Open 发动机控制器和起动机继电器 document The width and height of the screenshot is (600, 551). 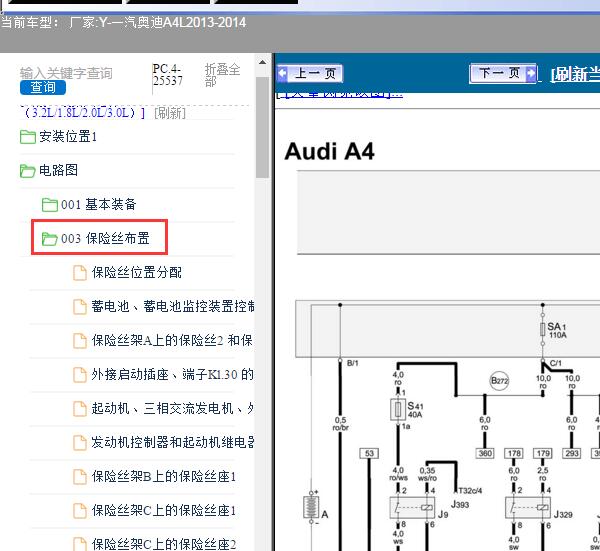tap(173, 442)
